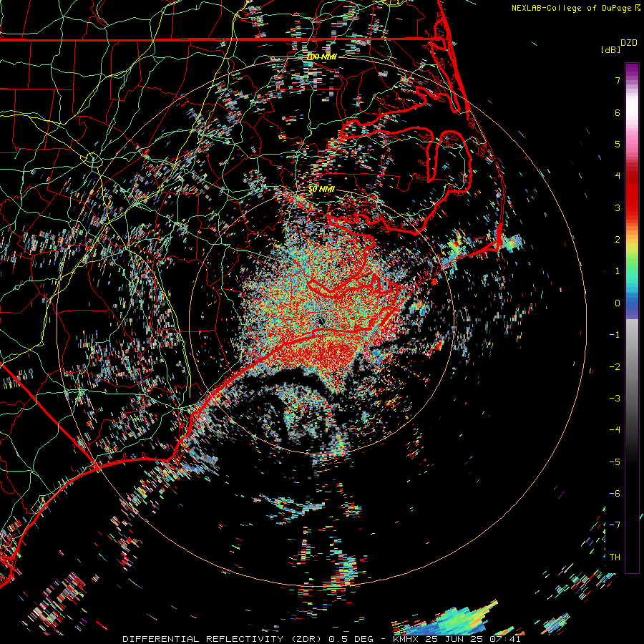Click the -2 dB scale label
644x644 pixels.
point(615,367)
